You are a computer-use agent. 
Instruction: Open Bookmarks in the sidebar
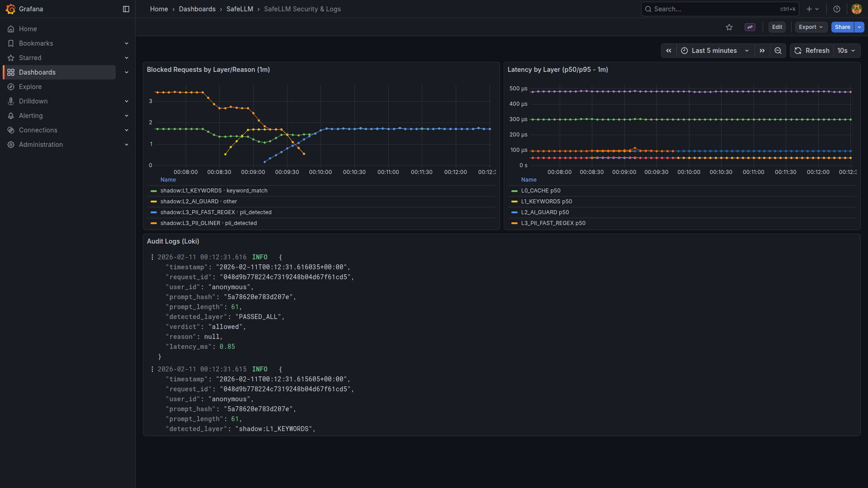pos(36,43)
